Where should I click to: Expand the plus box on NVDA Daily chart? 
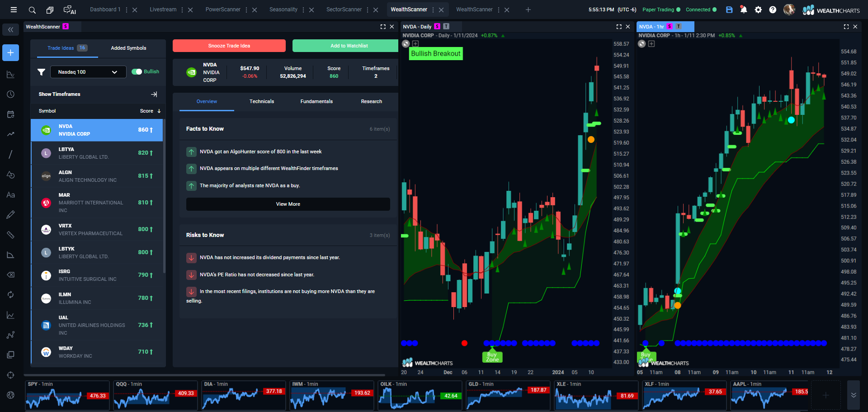415,44
